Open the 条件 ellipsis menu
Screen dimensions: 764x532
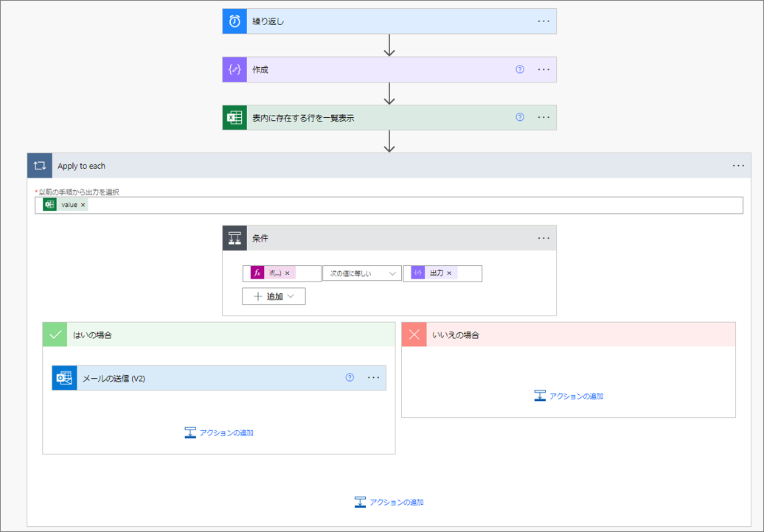click(544, 238)
